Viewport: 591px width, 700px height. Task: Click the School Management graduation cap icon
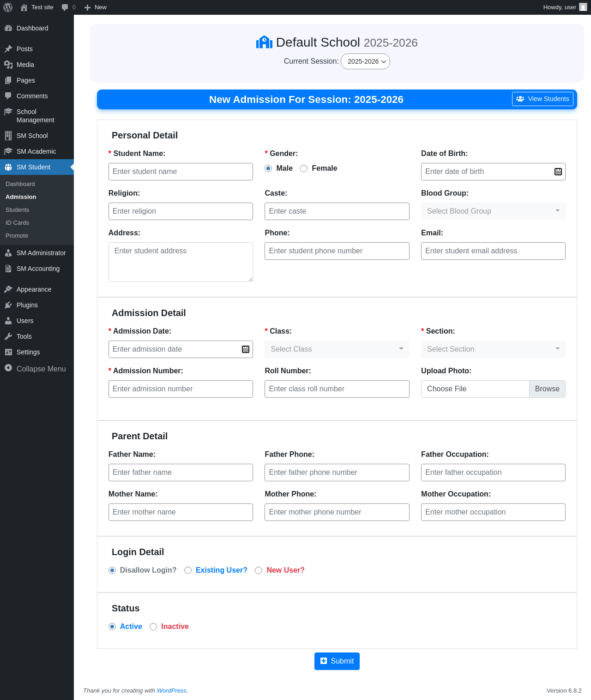[8, 112]
